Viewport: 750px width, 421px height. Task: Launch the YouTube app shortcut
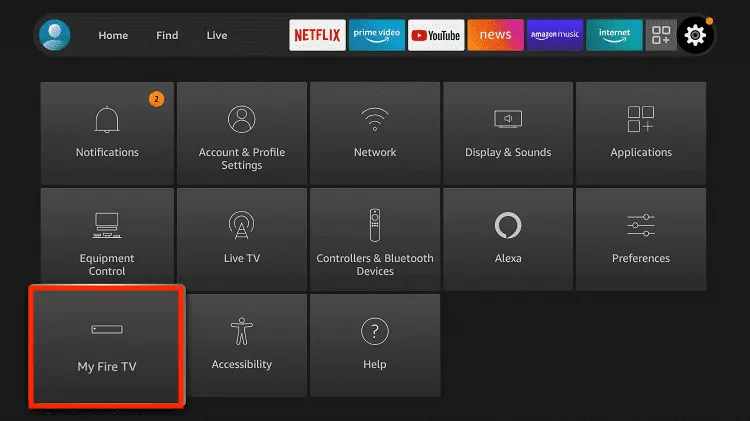(x=433, y=35)
